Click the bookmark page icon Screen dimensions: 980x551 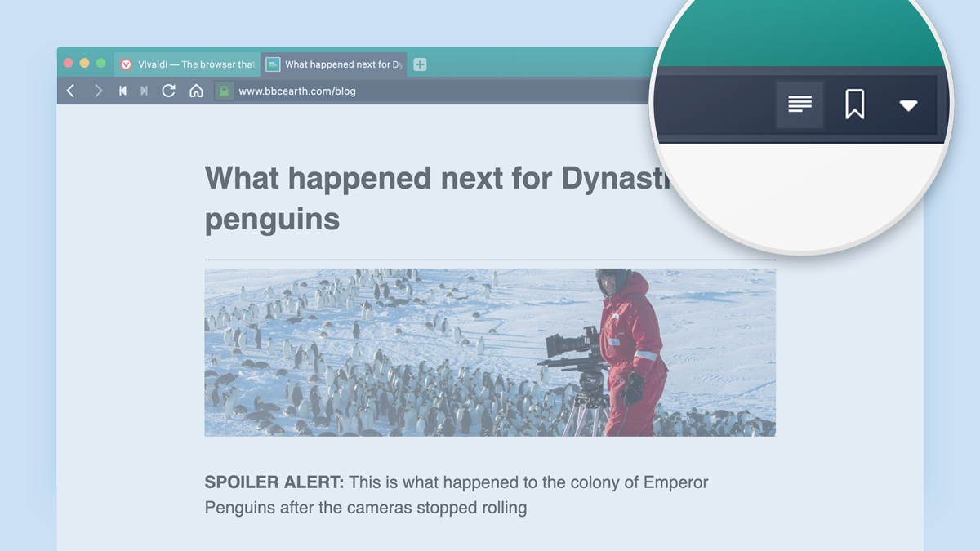(854, 104)
